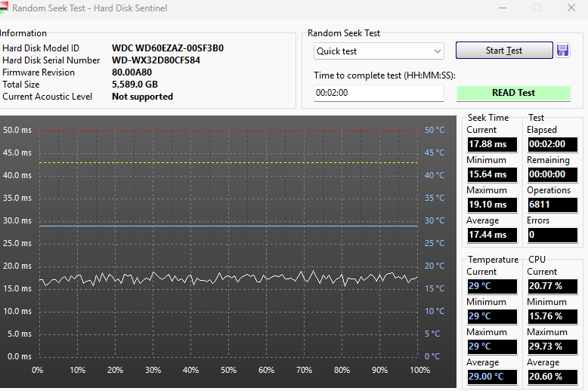The image size is (588, 391).
Task: Click minimum seek time 15.64 ms
Action: (492, 174)
